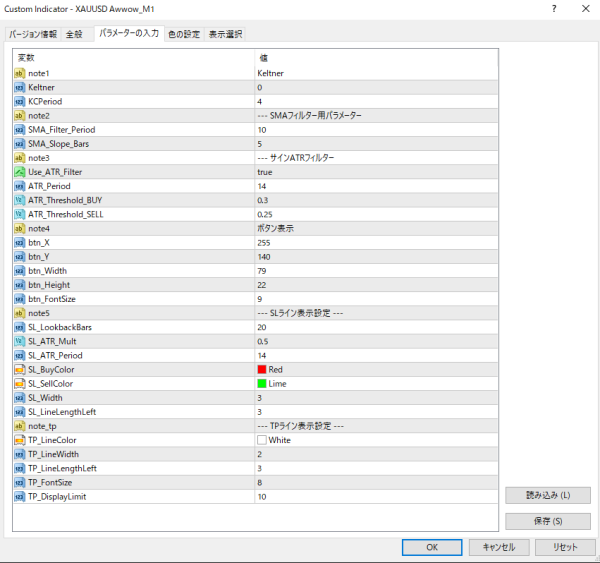
Task: Click the integer icon next to KCPeriod
Action: pos(19,101)
